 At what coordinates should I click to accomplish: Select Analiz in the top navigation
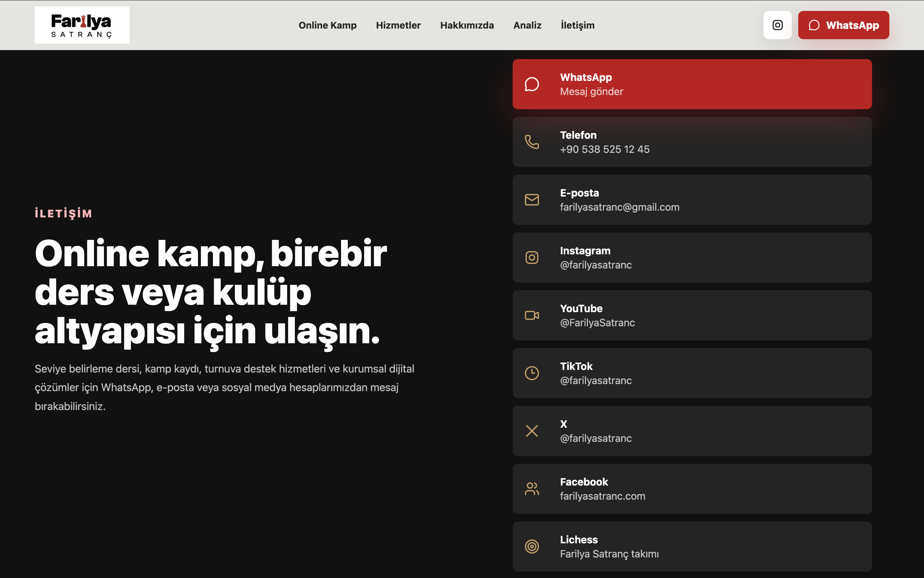point(527,25)
